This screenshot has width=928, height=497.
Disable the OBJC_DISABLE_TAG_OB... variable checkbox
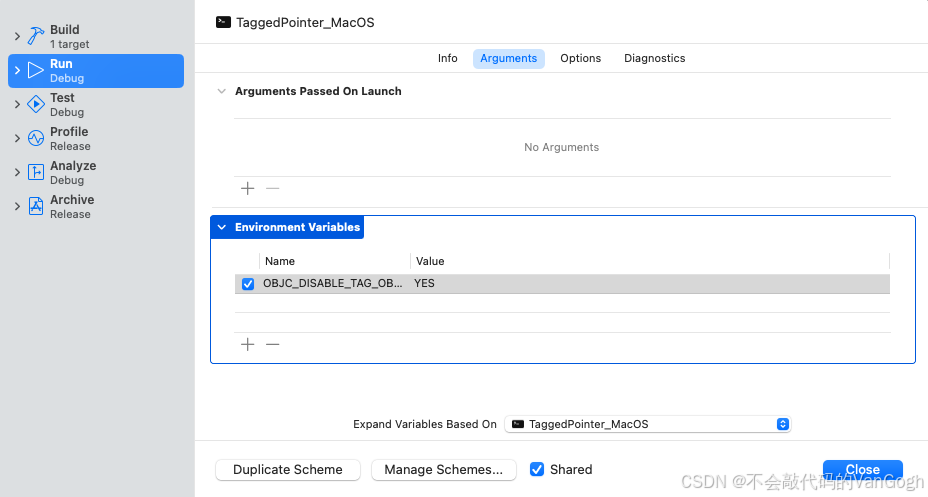(248, 284)
